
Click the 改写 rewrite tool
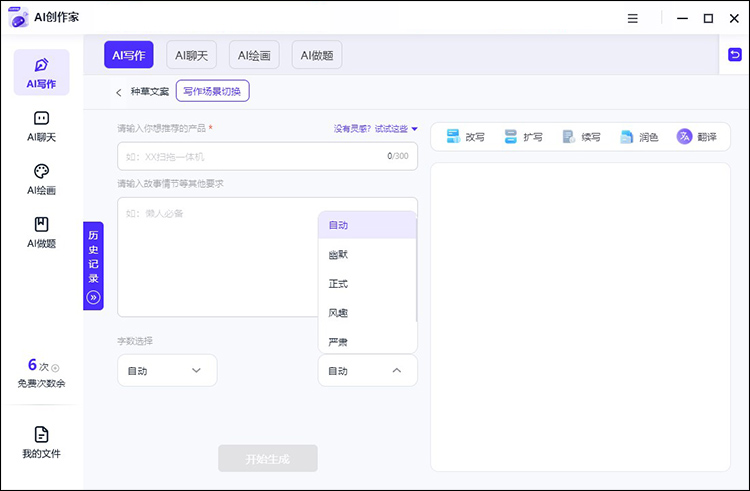(465, 137)
